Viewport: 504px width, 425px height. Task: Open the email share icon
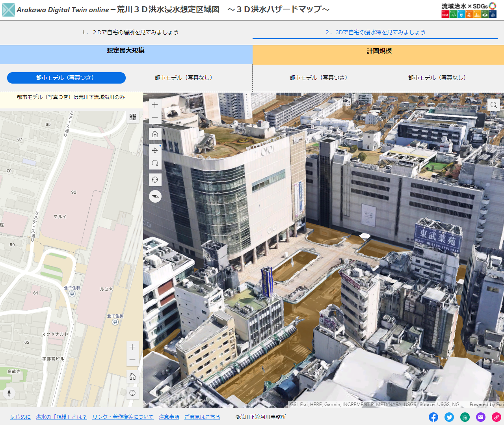click(480, 417)
